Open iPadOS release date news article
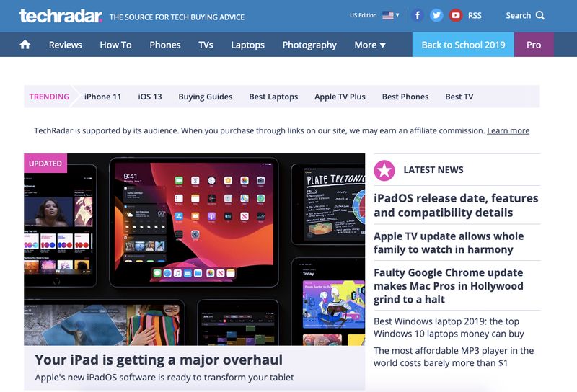The width and height of the screenshot is (577, 392). pyautogui.click(x=456, y=205)
